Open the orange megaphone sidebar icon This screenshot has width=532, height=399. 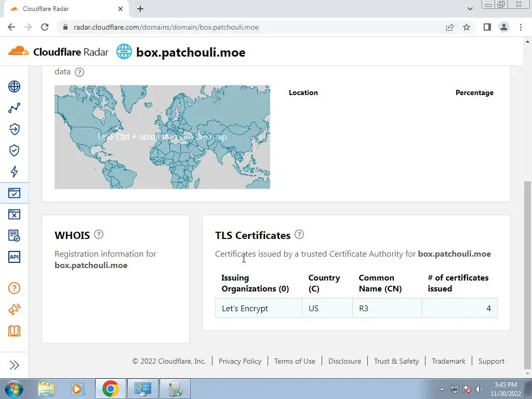(14, 310)
